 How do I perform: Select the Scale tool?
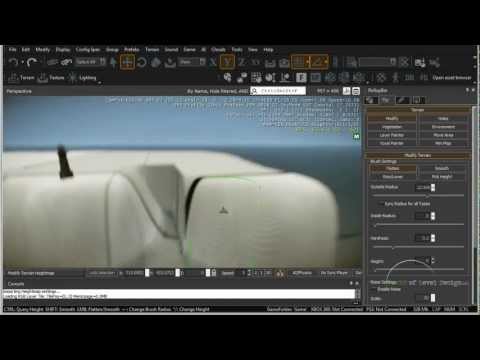[156, 62]
